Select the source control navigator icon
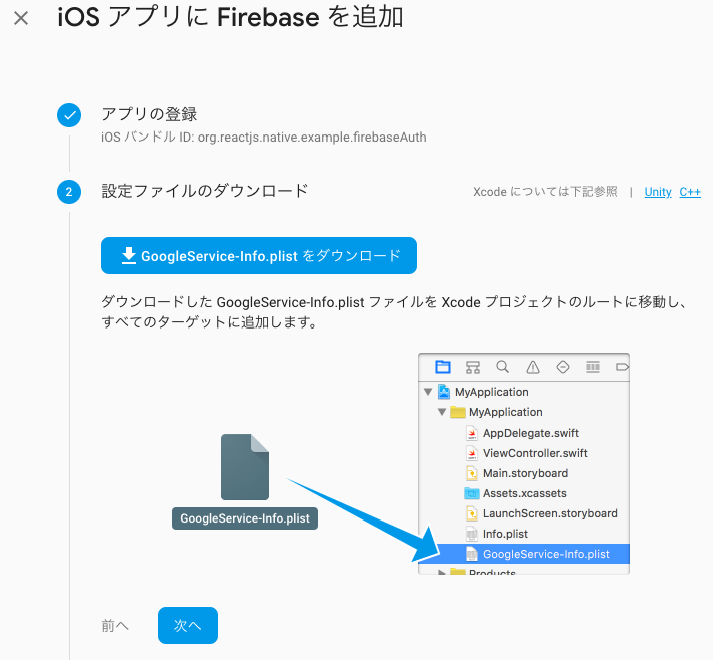Viewport: 713px width, 660px height. pyautogui.click(x=473, y=367)
